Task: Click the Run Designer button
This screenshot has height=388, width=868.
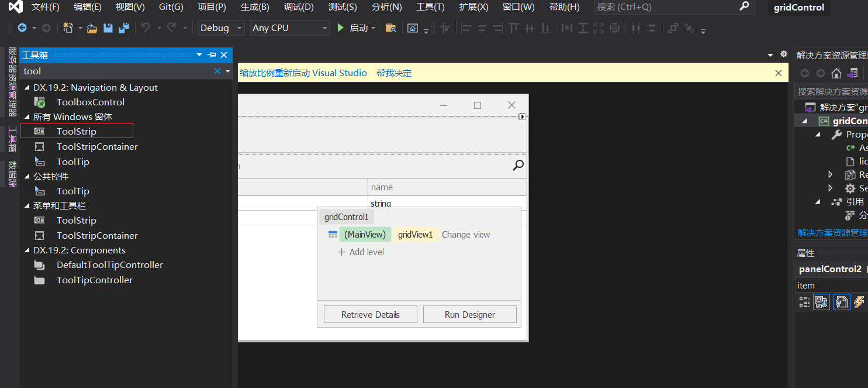Action: [x=470, y=314]
